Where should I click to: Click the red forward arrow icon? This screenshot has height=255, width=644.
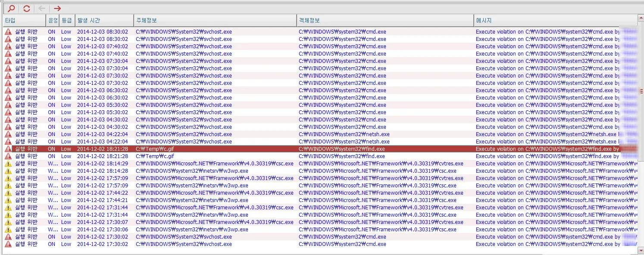(57, 8)
